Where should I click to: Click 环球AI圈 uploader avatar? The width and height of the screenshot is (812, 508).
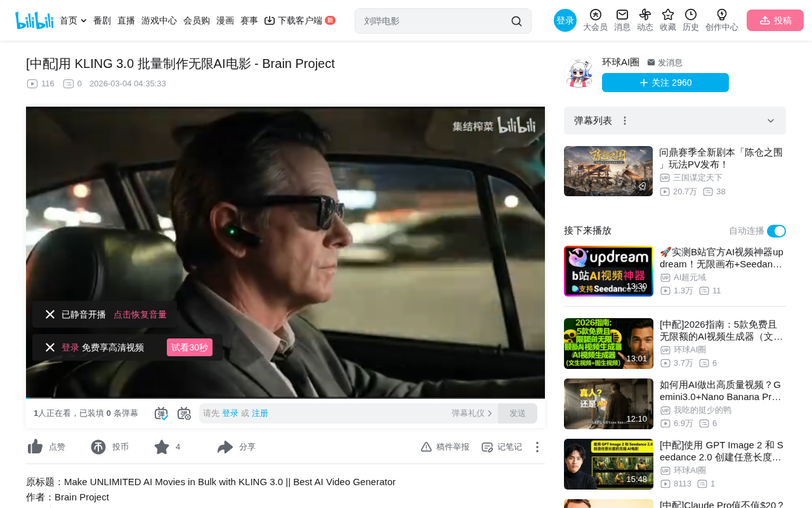[579, 73]
